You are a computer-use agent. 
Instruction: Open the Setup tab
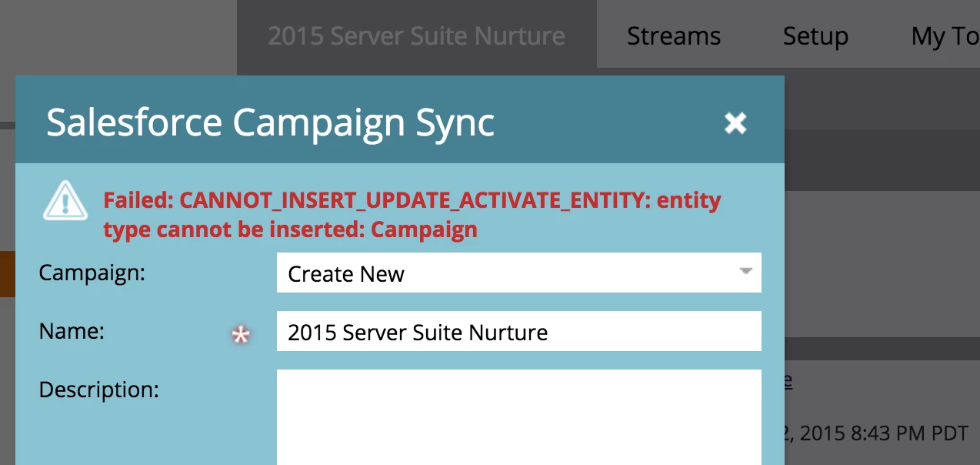click(x=815, y=36)
